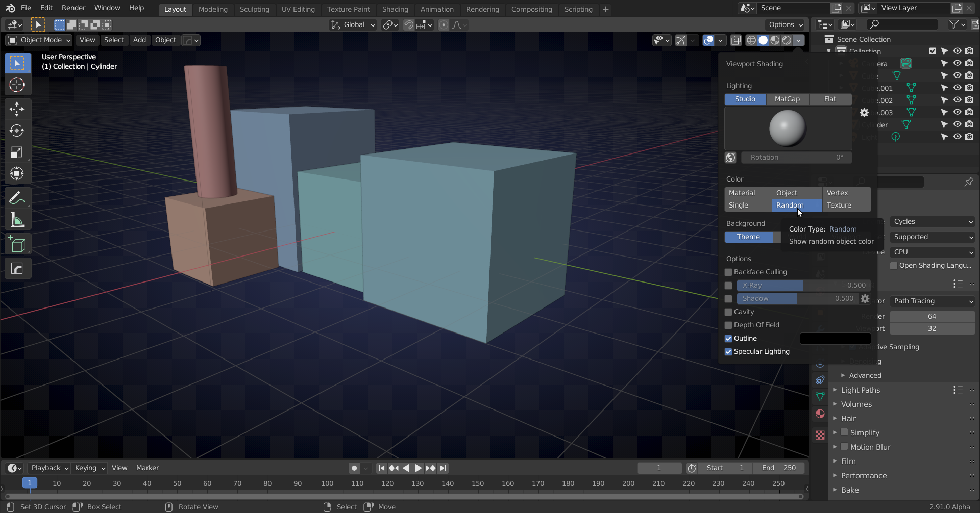
Task: Activate the Scale tool
Action: point(17,152)
